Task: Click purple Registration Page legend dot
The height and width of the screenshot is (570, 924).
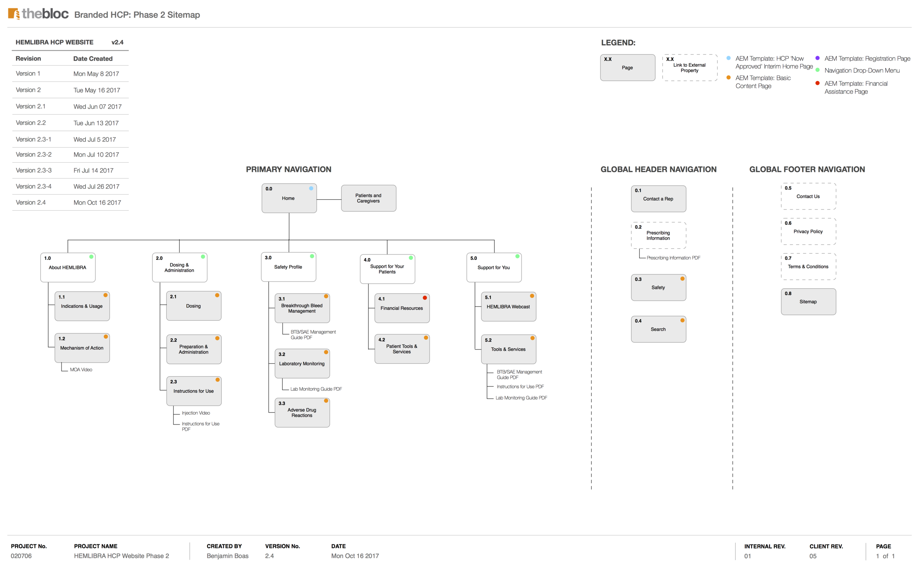Action: (817, 58)
